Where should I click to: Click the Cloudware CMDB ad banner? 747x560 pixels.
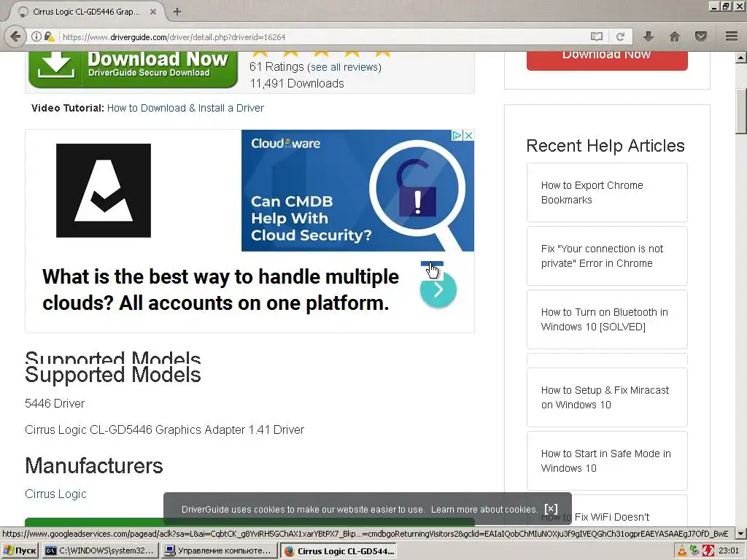(x=357, y=190)
